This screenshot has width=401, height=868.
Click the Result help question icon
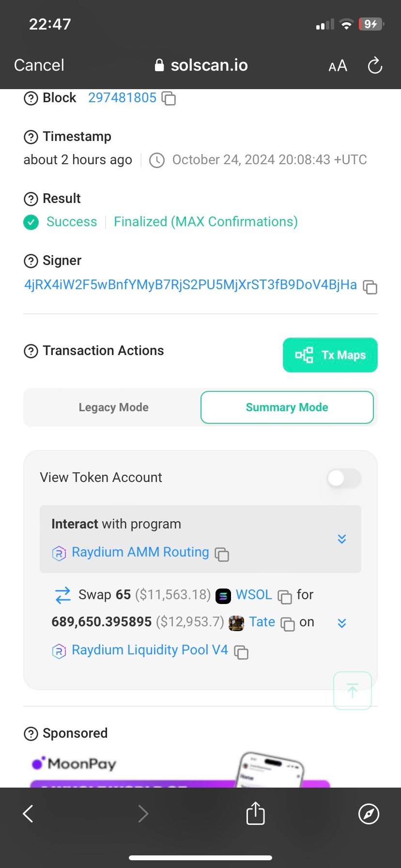[x=31, y=199]
